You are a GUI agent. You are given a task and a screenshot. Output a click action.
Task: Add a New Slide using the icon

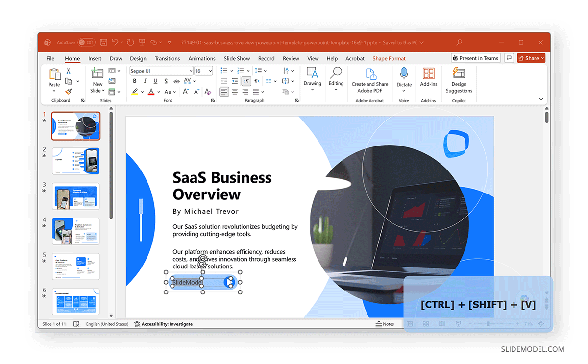point(98,73)
